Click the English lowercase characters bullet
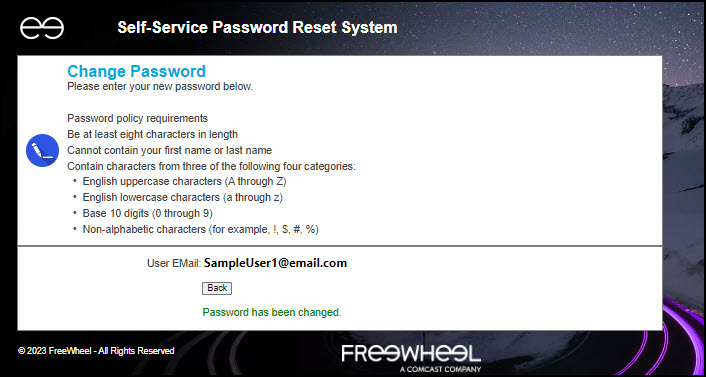This screenshot has width=706, height=377. pos(183,197)
